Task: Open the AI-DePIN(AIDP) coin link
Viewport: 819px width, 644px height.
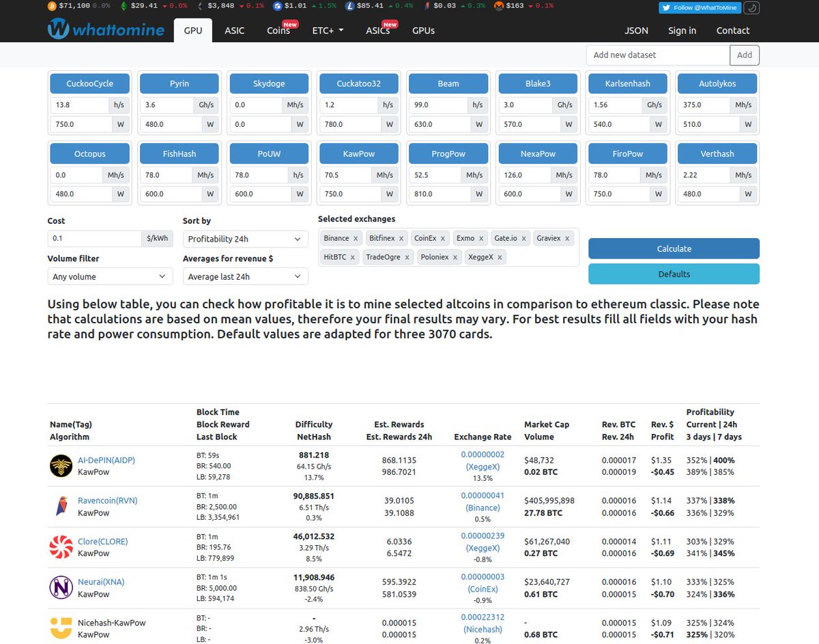Action: [x=106, y=460]
